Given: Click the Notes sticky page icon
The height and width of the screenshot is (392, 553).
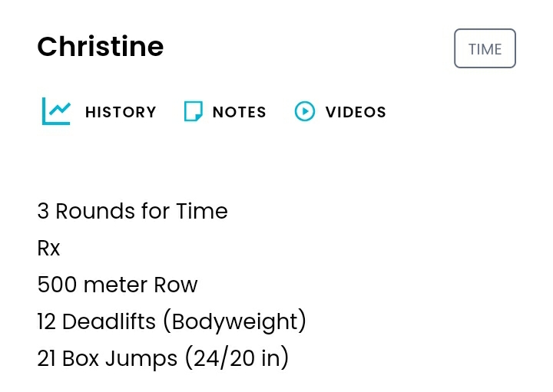Looking at the screenshot, I should pyautogui.click(x=194, y=112).
